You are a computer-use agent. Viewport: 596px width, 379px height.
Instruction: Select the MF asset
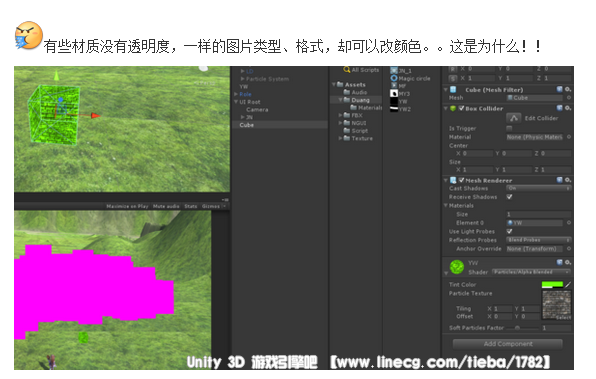point(398,86)
